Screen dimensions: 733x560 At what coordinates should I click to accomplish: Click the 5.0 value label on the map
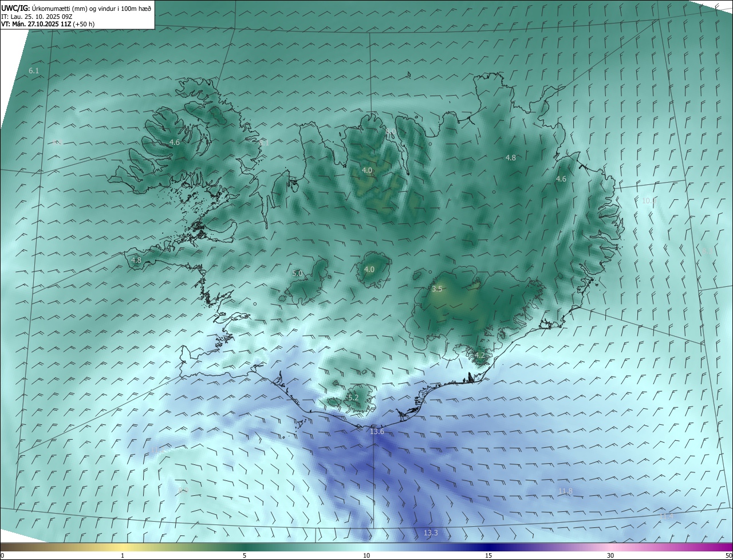click(297, 274)
